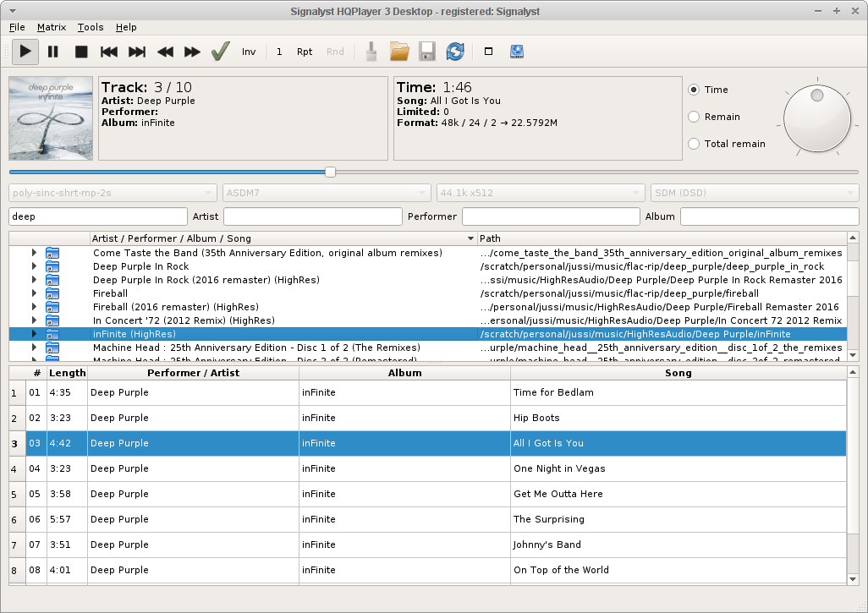The height and width of the screenshot is (613, 868).
Task: Expand the Fireball album row
Action: [x=34, y=293]
